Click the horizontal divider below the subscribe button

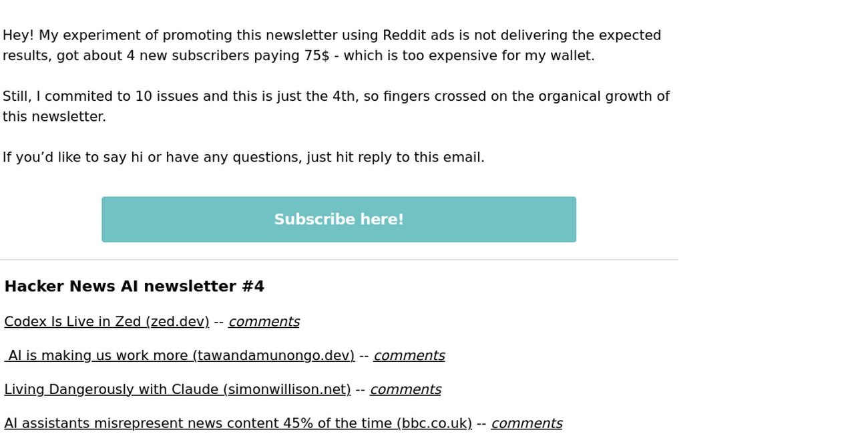point(339,260)
